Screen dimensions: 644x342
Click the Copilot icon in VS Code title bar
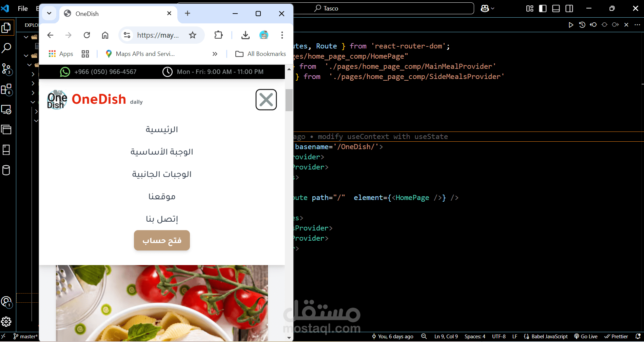tap(485, 8)
